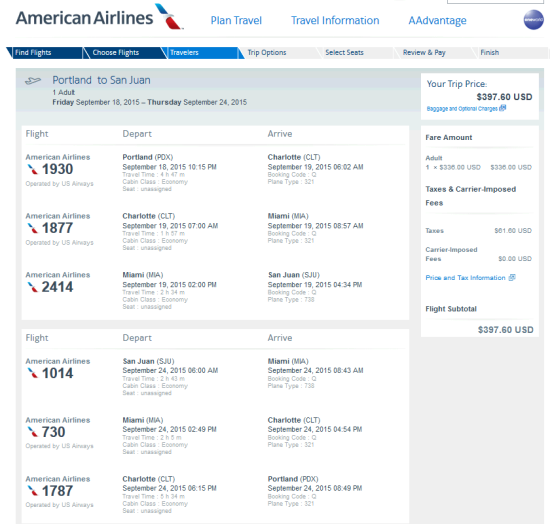Click the airline tail icon for flight 1014
This screenshot has width=550, height=524.
pos(33,373)
